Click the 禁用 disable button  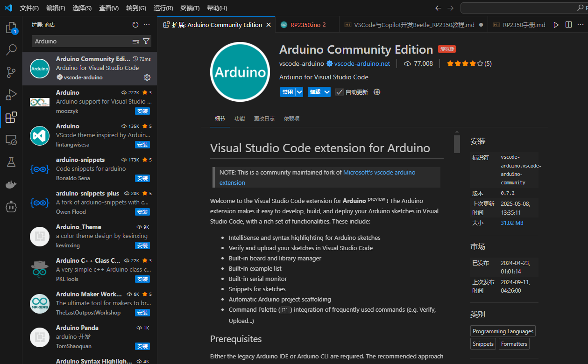click(x=287, y=92)
